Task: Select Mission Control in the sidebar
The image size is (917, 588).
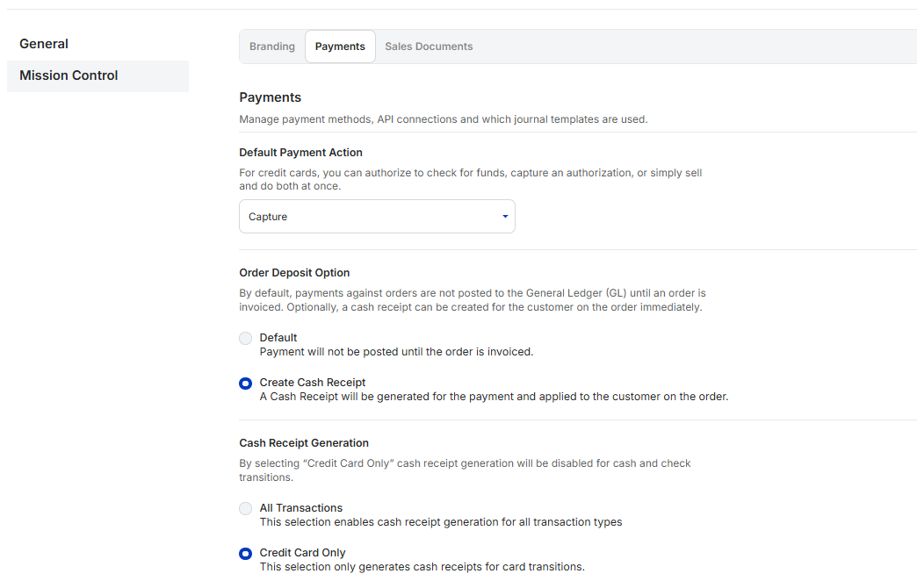Action: click(69, 75)
